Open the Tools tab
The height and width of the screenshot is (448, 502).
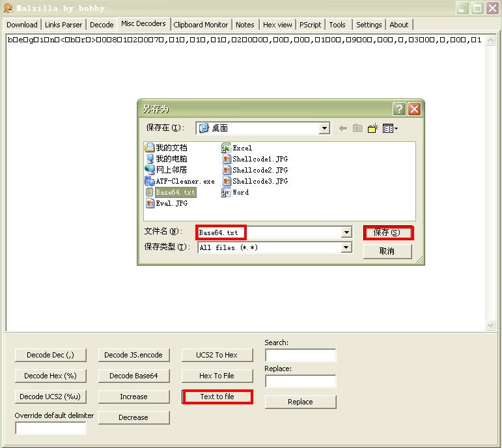(x=337, y=25)
